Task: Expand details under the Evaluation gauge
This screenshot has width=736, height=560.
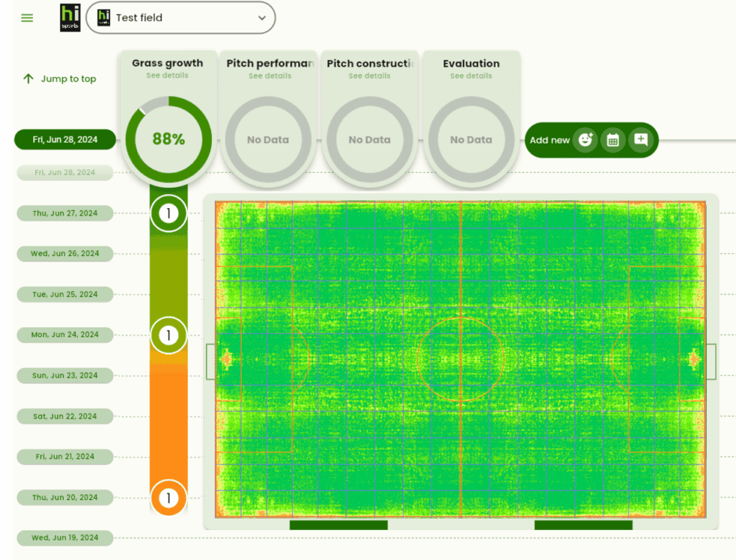Action: 470,75
